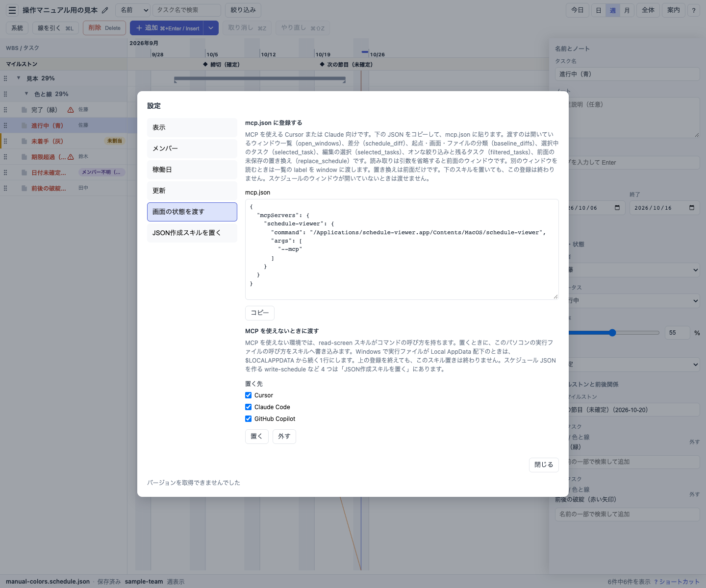The image size is (706, 588).
Task: Uncheck the Cursor checkbox
Action: [249, 395]
